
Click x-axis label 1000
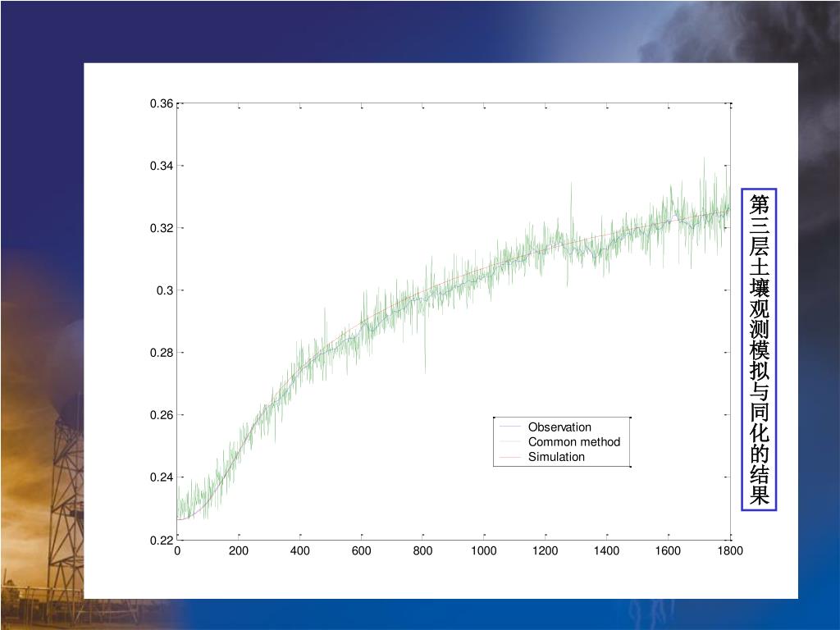coord(484,550)
